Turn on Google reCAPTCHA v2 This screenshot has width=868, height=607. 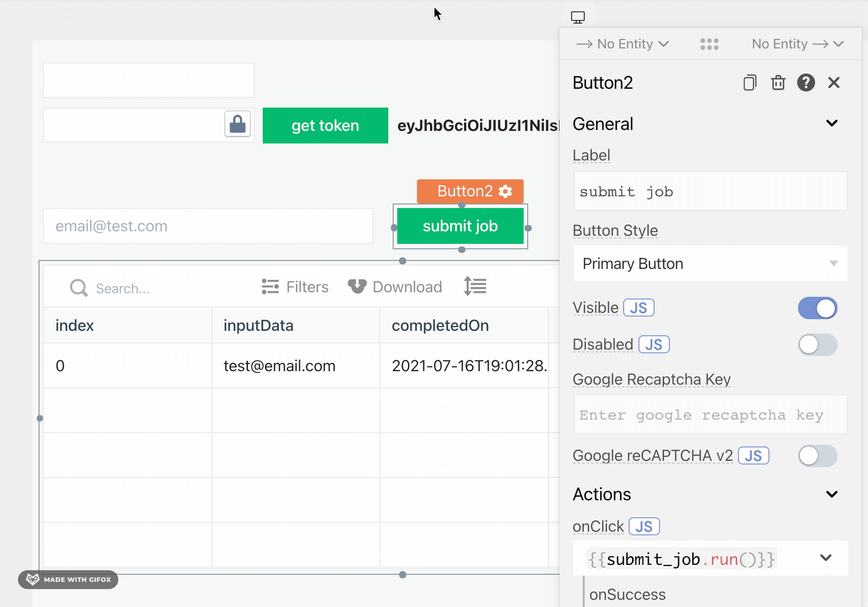coord(817,456)
